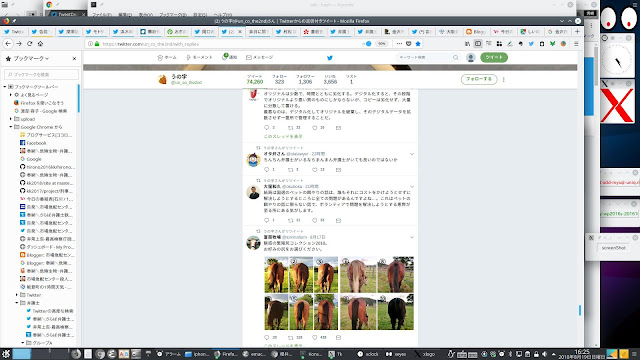Screen dimensions: 640x360
Task: Click the search magnifier in the Twitter search box
Action: click(x=456, y=58)
